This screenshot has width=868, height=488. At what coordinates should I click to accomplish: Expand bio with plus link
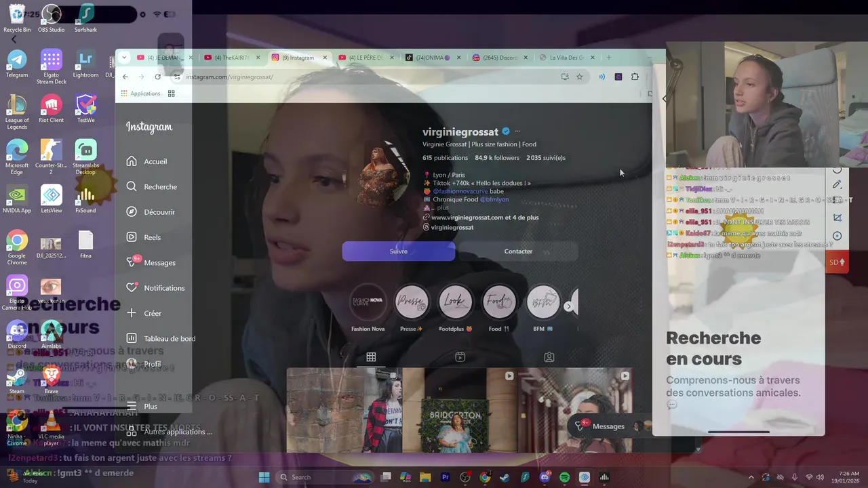442,208
